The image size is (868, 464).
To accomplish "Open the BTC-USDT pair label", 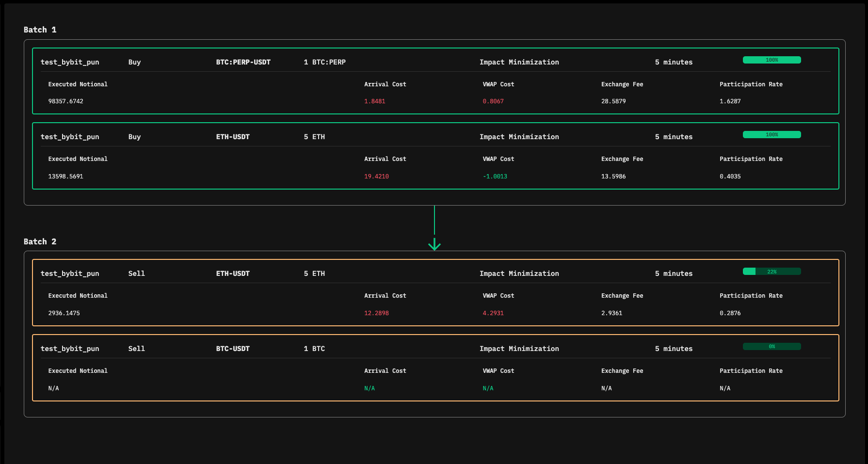I will [x=233, y=349].
